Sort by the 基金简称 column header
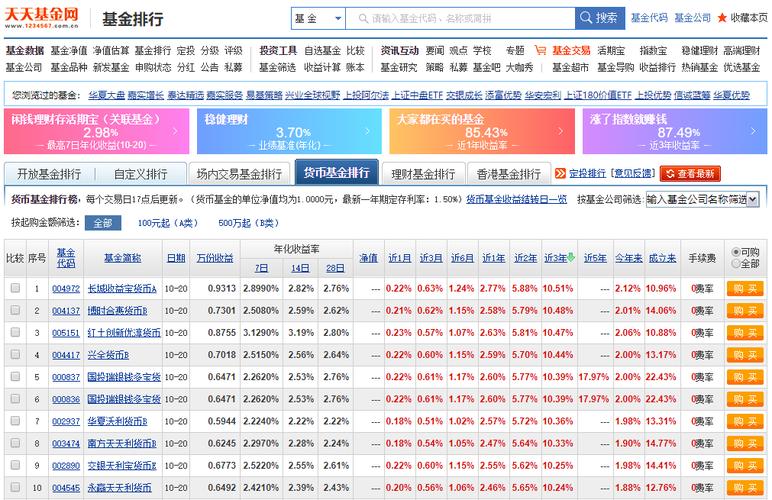 click(123, 258)
